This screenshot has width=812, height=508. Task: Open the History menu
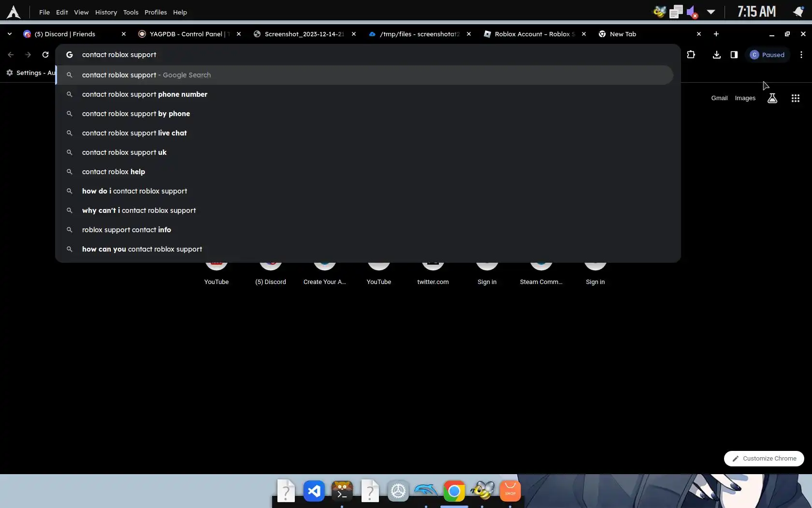(106, 12)
